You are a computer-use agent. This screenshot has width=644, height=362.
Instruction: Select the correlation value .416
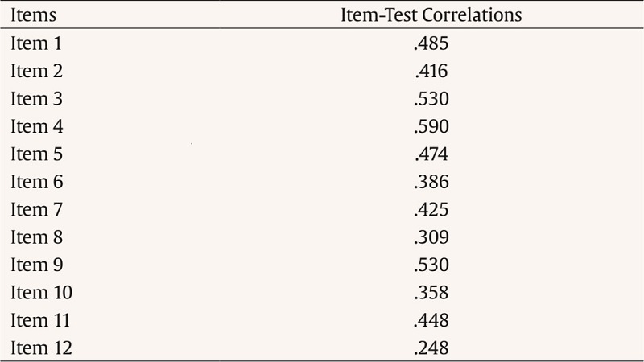point(431,72)
